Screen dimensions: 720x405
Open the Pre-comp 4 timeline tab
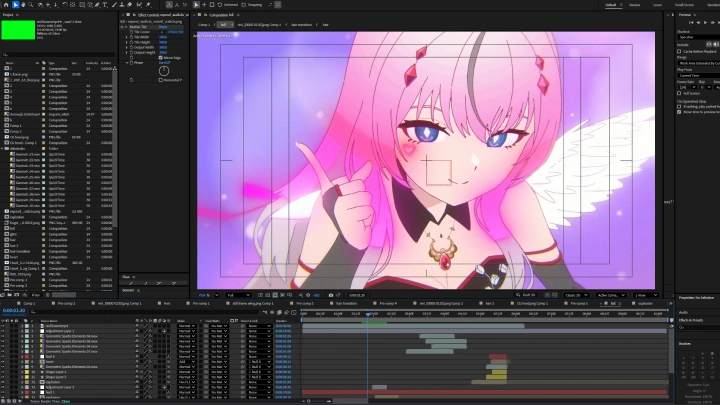[388, 304]
